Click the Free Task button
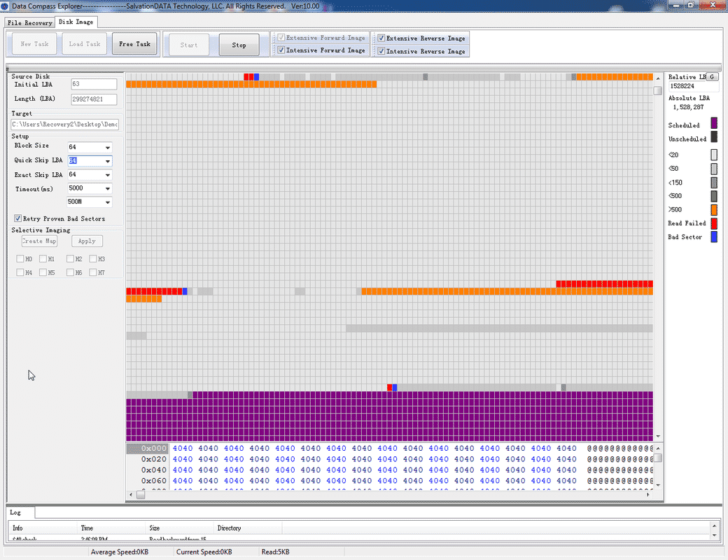The height and width of the screenshot is (560, 728). (x=134, y=44)
